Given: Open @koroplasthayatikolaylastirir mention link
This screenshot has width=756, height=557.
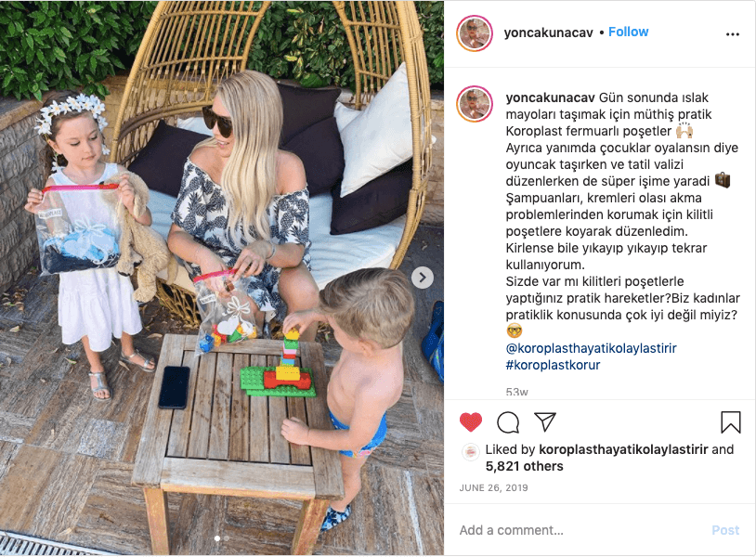Looking at the screenshot, I should coord(591,348).
